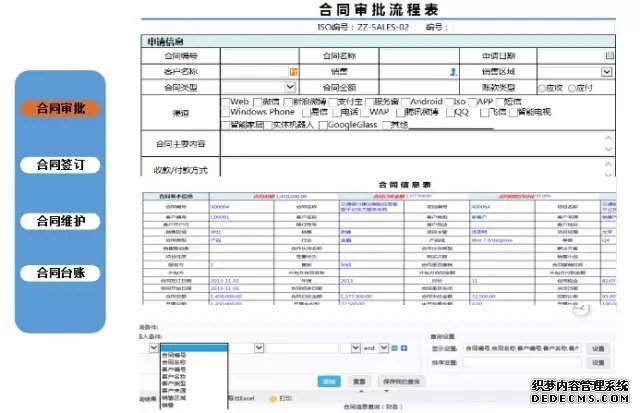Choose 销售区域 from the open dropdown list
Viewport: 640px width, 413px height.
174,397
